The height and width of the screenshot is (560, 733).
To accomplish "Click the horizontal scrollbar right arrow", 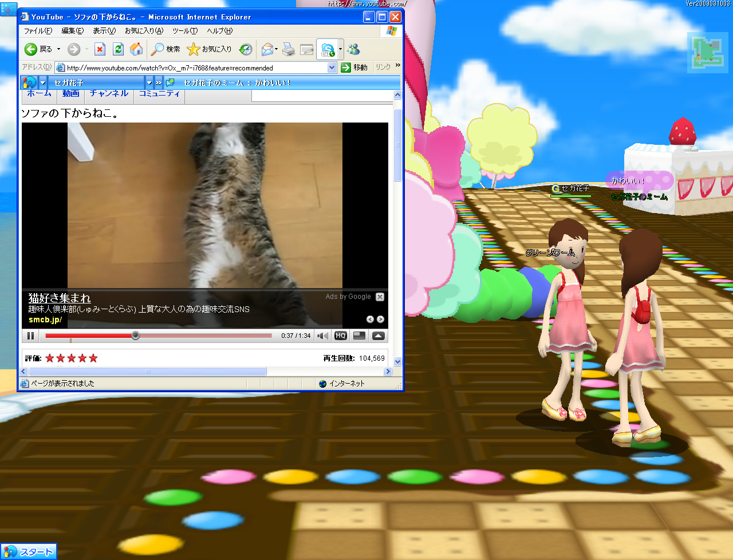I will pyautogui.click(x=388, y=372).
